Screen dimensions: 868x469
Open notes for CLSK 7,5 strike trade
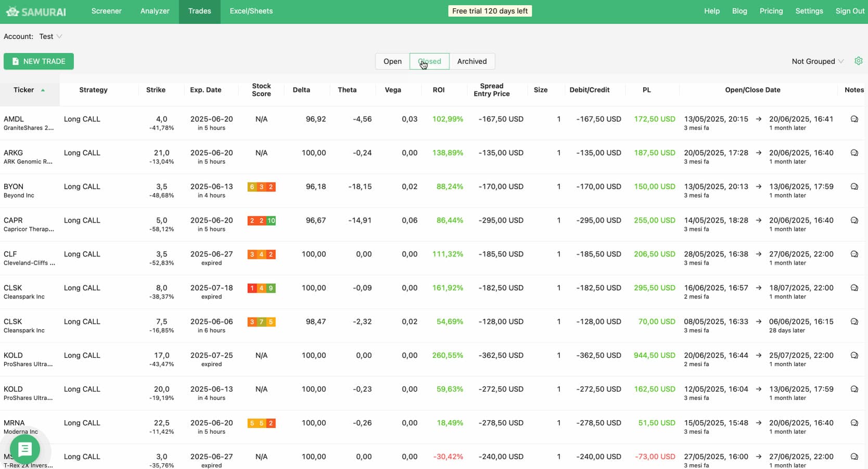click(854, 322)
